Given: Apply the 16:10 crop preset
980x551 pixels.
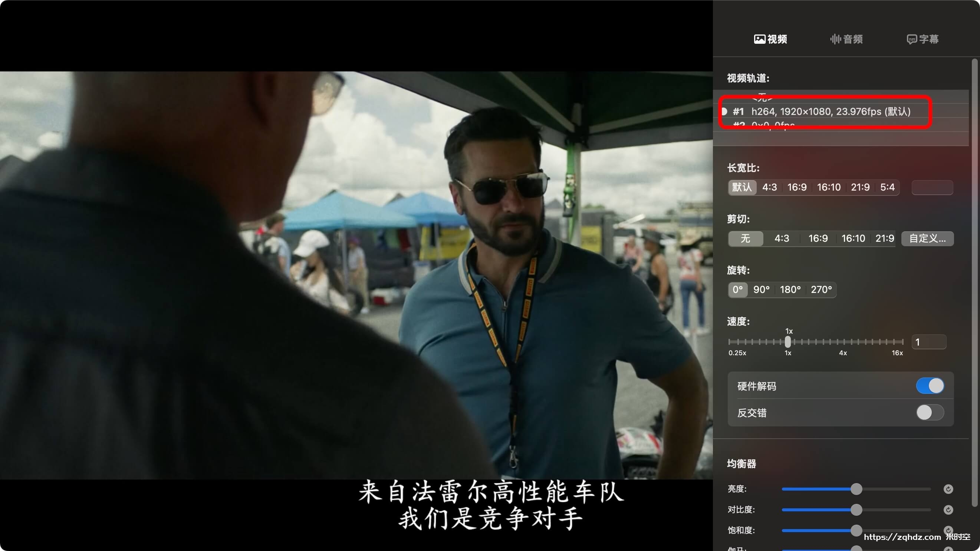Looking at the screenshot, I should (853, 238).
